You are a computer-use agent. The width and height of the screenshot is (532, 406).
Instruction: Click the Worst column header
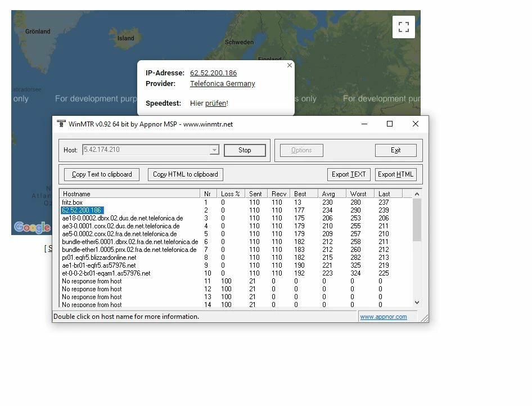[360, 193]
